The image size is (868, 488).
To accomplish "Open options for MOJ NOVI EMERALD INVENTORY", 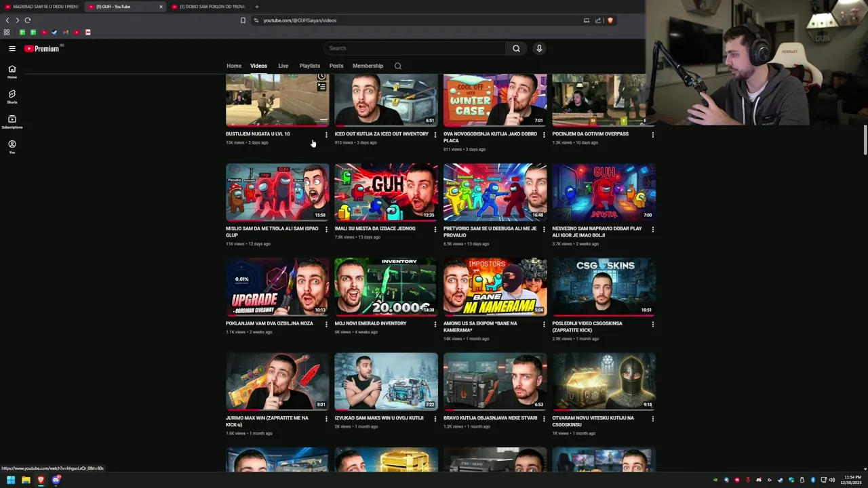I will coord(435,325).
